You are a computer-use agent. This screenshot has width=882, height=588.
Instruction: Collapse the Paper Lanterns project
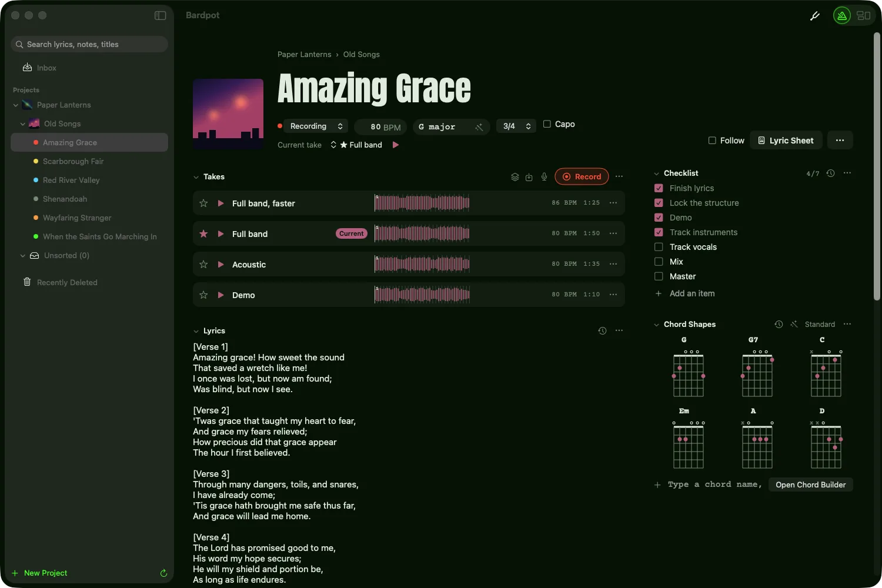[15, 105]
